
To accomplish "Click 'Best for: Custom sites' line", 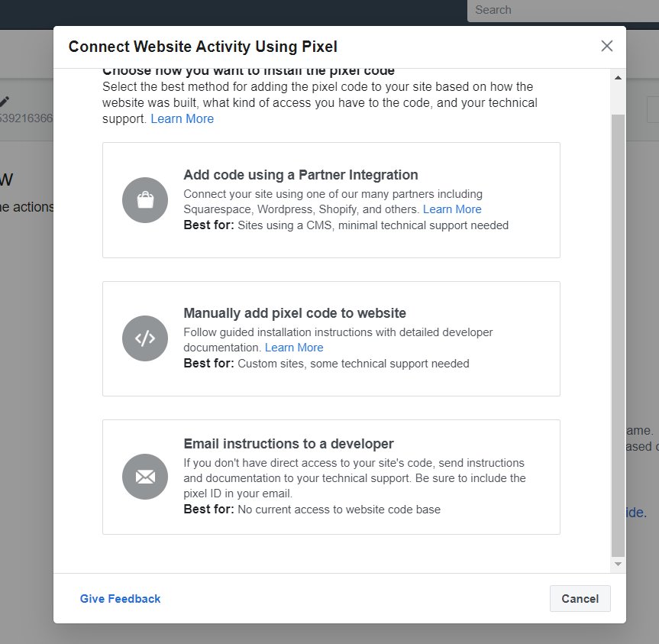I will click(x=327, y=364).
